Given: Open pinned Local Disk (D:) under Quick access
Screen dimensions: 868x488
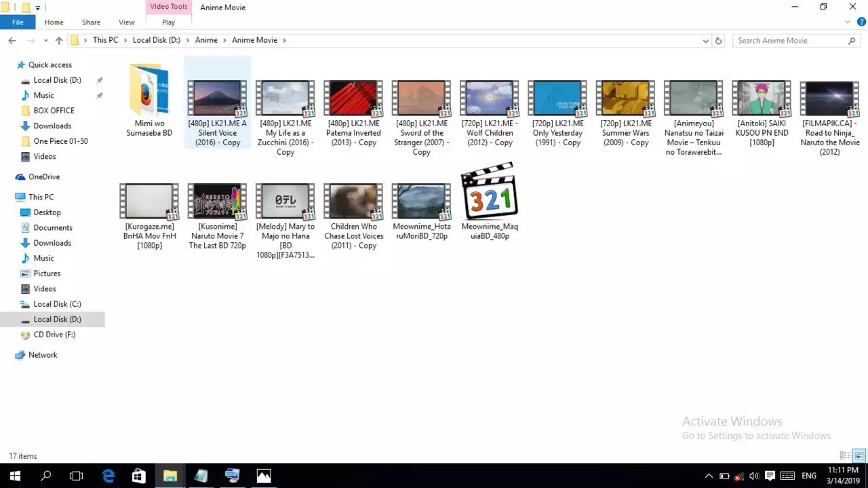Looking at the screenshot, I should (x=57, y=80).
